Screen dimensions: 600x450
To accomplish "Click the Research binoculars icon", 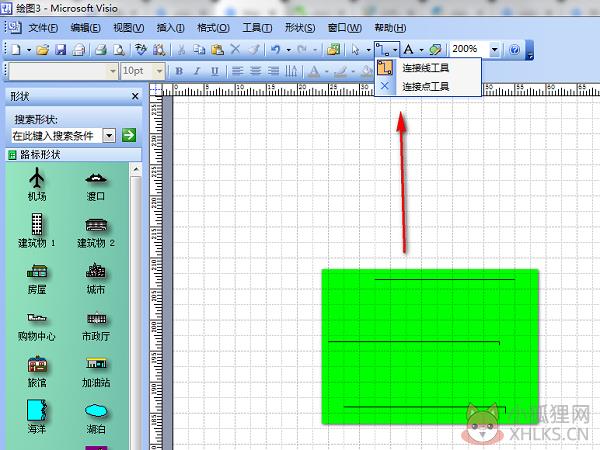I will point(159,50).
